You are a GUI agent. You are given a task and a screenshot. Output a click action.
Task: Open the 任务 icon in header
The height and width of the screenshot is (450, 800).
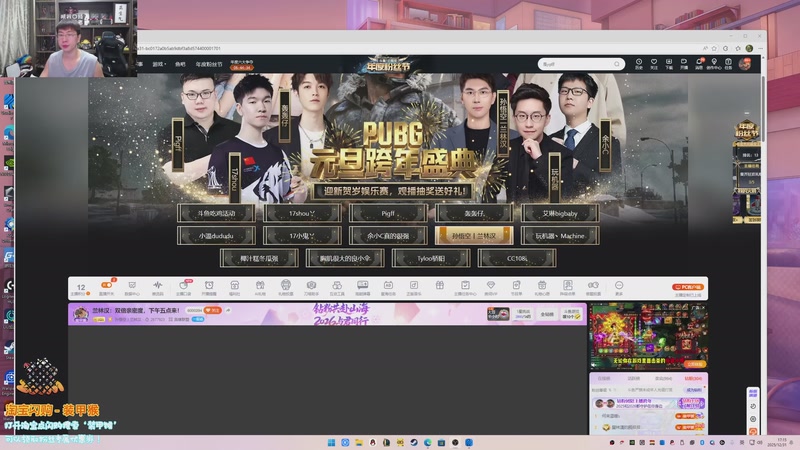(x=729, y=63)
